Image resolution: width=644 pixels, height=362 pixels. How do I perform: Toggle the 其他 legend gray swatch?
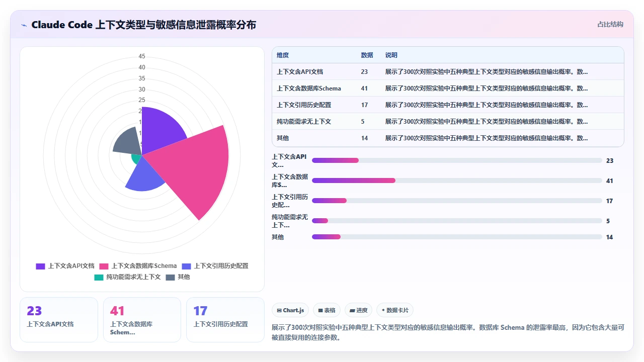tap(170, 277)
